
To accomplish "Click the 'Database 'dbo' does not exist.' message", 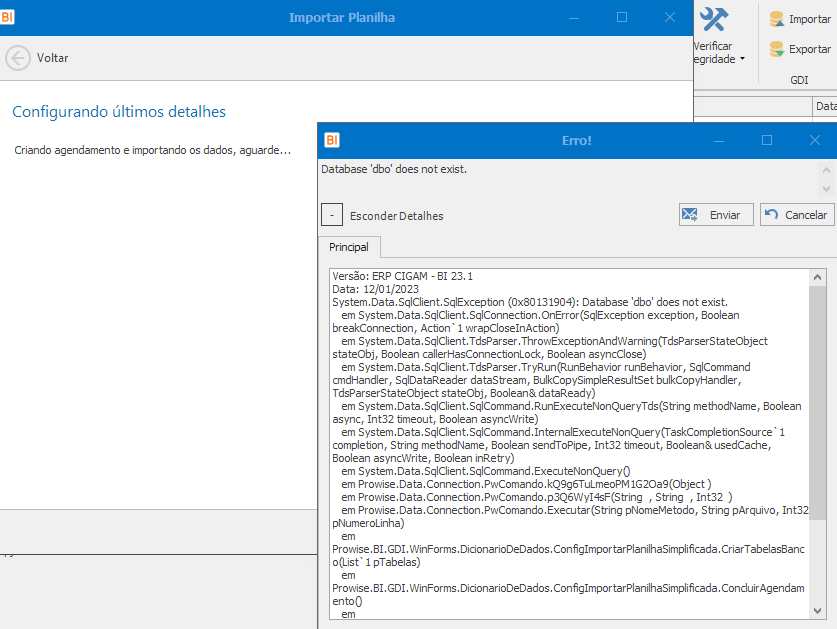I will click(394, 169).
